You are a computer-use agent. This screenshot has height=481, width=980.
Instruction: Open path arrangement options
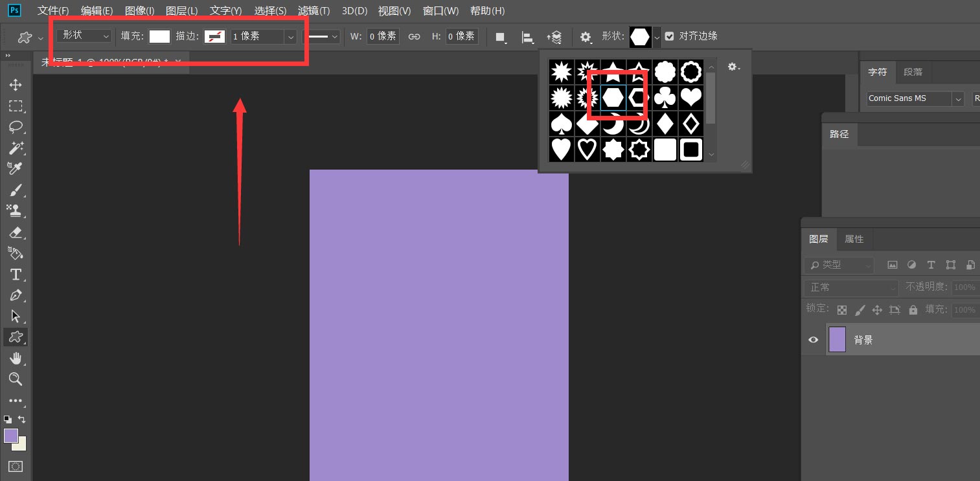pyautogui.click(x=554, y=38)
